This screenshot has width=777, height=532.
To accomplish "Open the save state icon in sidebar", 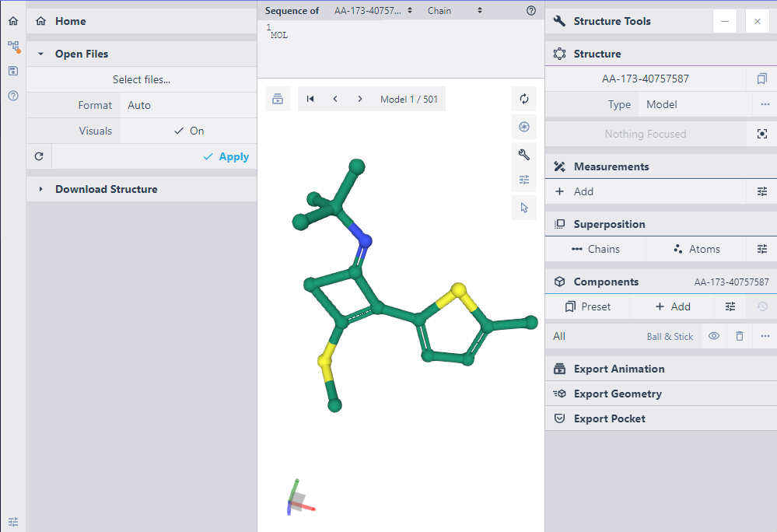I will click(x=13, y=71).
